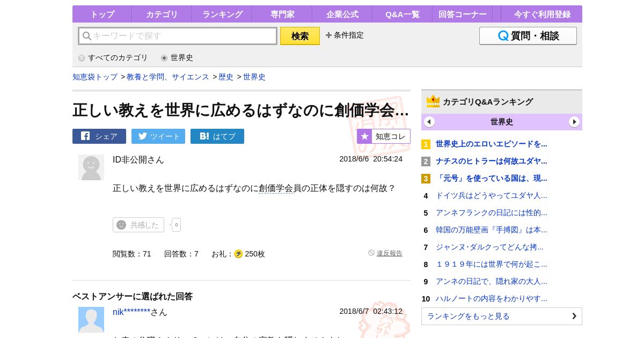Viewport: 644px width, 338px height.
Task: Click the 共感した count bubble
Action: 176,225
